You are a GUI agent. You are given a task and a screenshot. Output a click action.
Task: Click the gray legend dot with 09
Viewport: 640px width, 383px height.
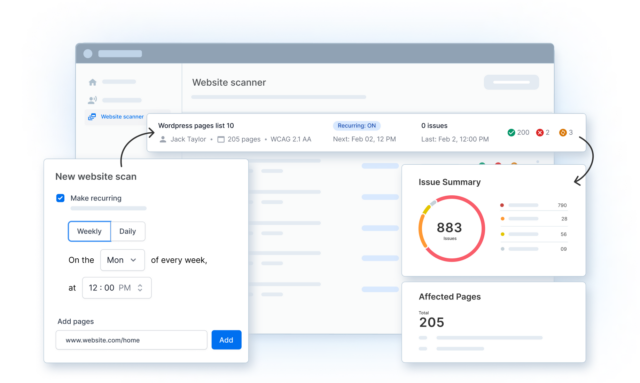(502, 249)
